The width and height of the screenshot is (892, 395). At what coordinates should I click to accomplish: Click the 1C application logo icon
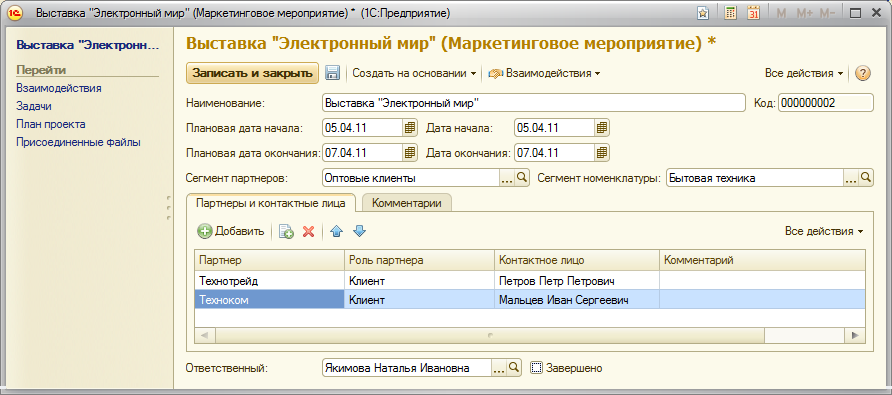16,13
